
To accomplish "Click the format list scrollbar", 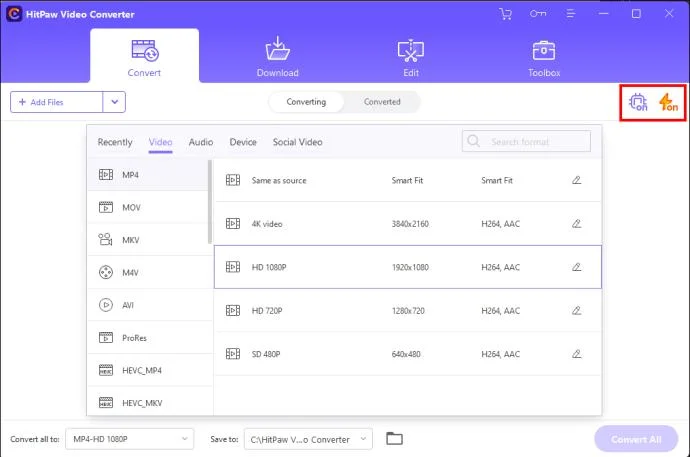I will click(x=210, y=201).
